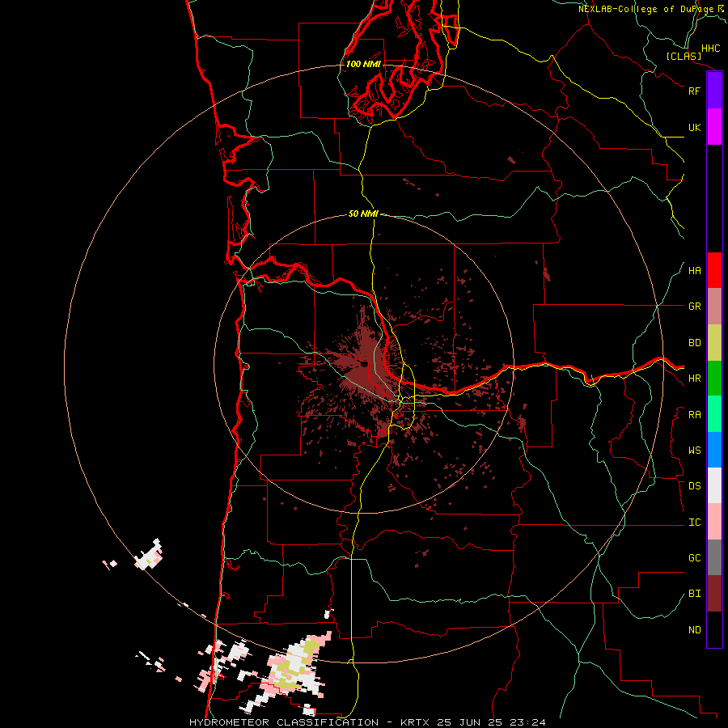Click the UK legend label
The height and width of the screenshot is (728, 728).
point(694,127)
